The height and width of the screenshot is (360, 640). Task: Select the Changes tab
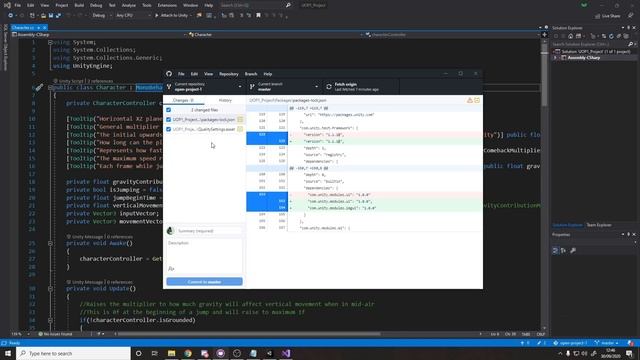(x=183, y=100)
